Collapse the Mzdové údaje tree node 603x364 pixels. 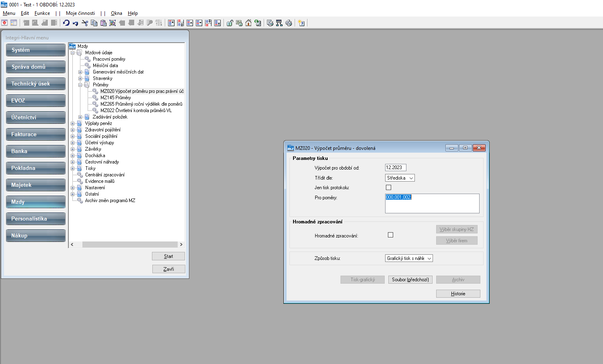point(73,53)
